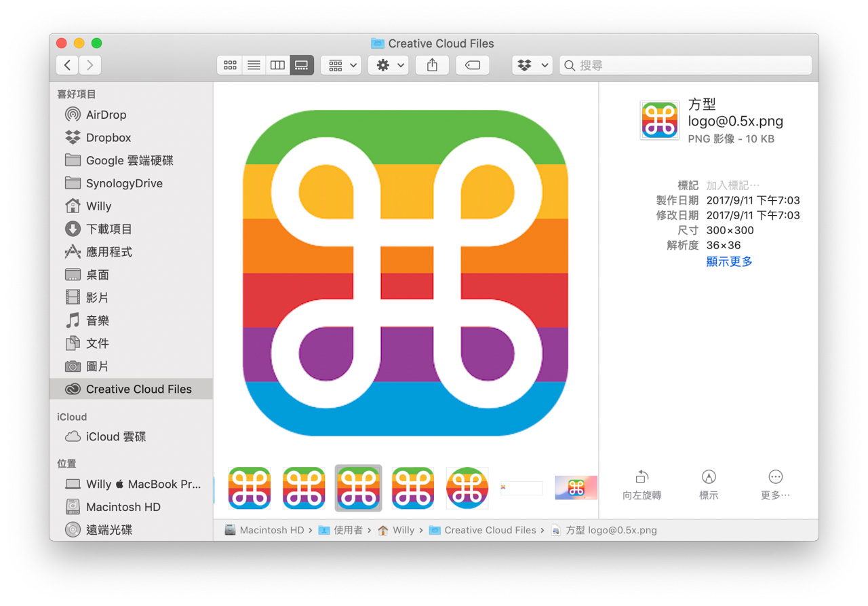
Task: Open SynologyDrive in the sidebar
Action: [x=131, y=183]
